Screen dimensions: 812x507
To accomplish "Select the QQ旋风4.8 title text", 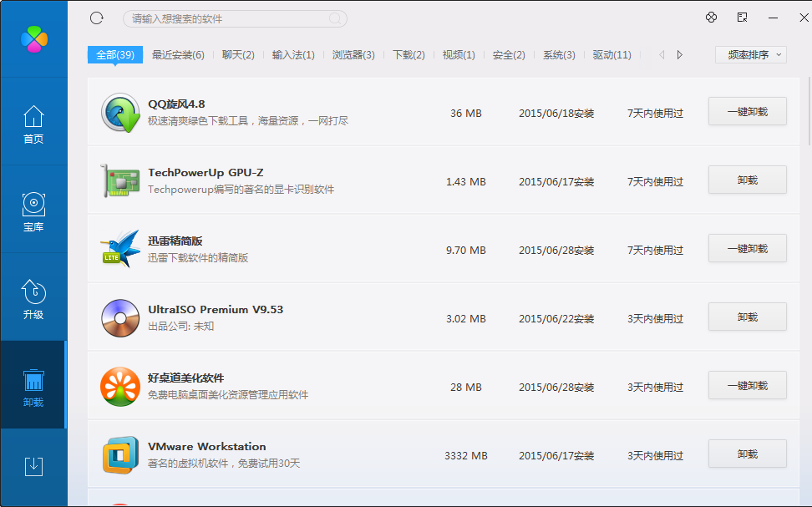I will (x=176, y=104).
